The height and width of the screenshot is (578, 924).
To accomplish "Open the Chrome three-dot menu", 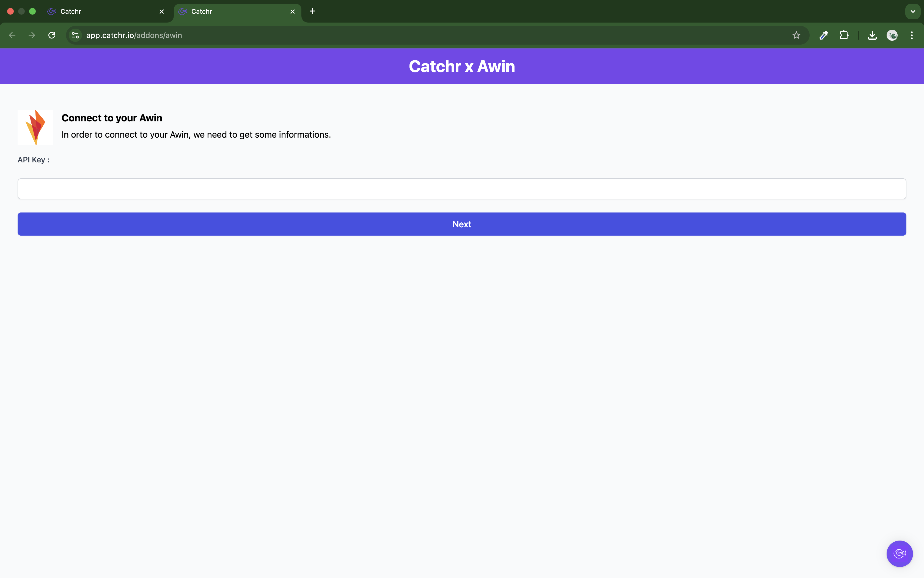I will [912, 35].
